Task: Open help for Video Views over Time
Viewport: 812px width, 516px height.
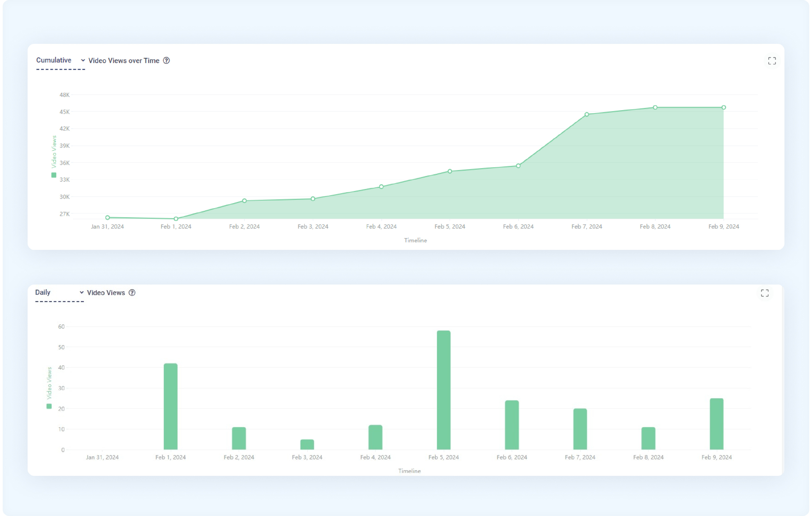Action: tap(166, 60)
